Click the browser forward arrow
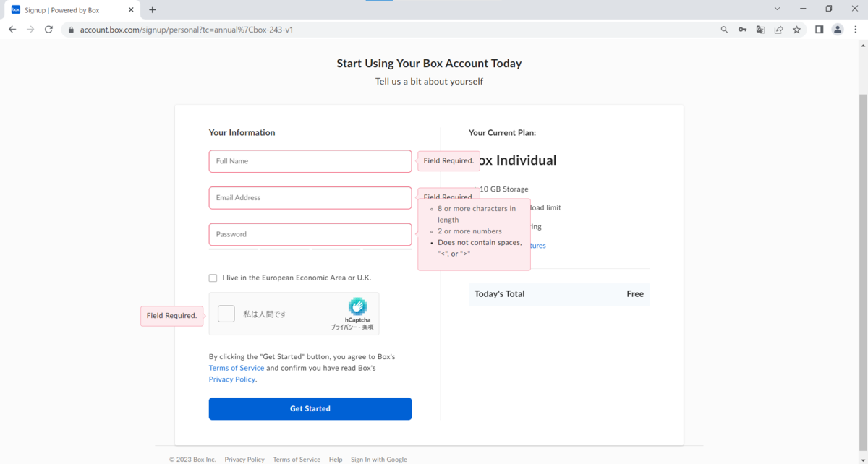The image size is (868, 464). tap(30, 30)
